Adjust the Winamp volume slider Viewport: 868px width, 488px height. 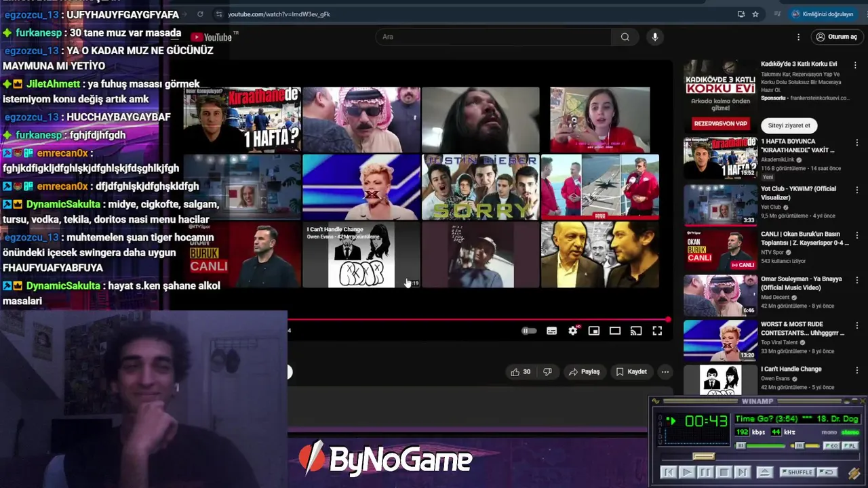[760, 445]
